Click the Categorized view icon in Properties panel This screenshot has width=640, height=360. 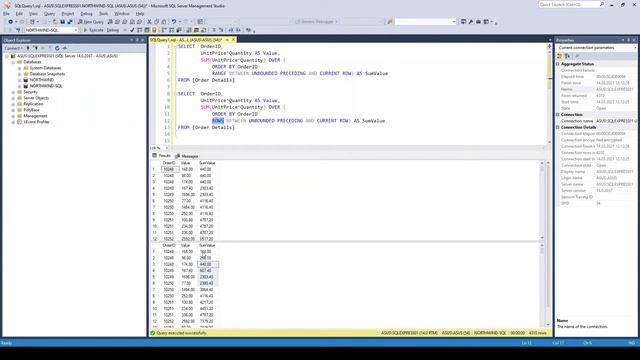560,56
